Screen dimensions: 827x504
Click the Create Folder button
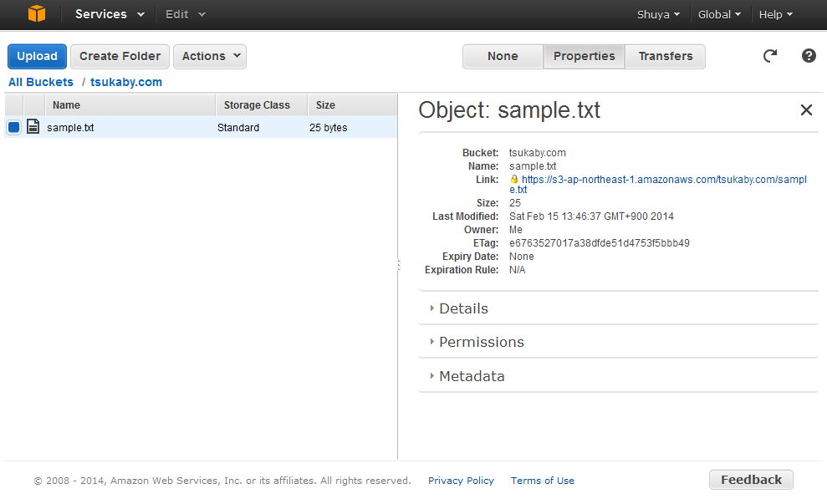(x=120, y=56)
